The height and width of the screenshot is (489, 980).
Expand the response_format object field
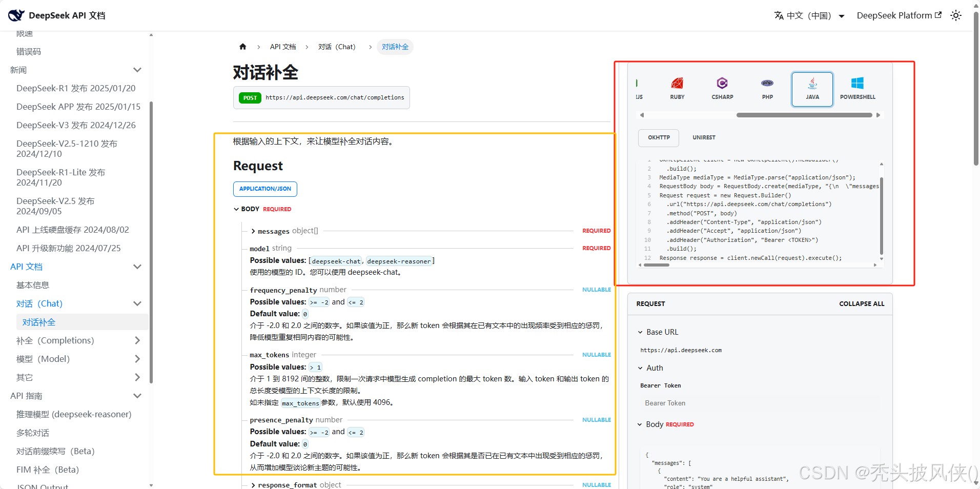(x=296, y=485)
